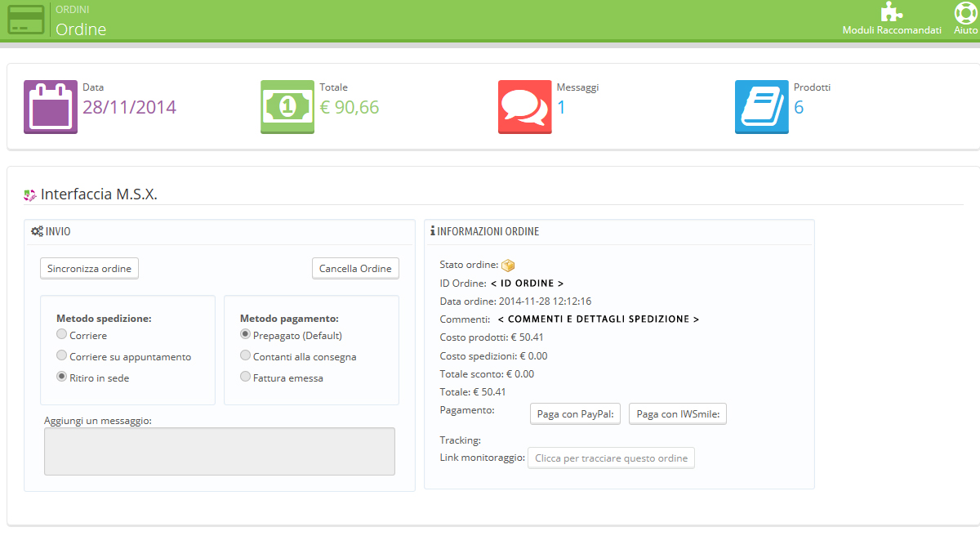Click the Ordini credit card icon
980x536 pixels.
click(26, 19)
